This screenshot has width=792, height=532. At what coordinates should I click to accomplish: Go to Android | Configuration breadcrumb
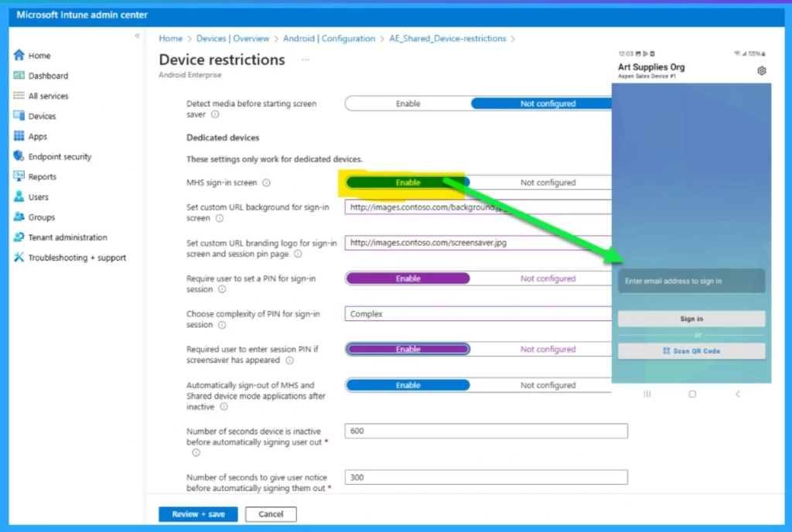[x=329, y=39]
